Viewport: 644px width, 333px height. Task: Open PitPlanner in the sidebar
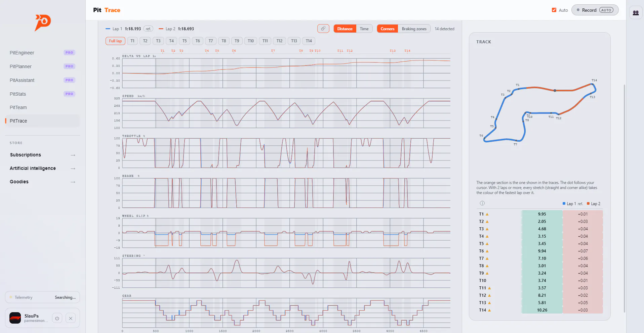[42, 66]
